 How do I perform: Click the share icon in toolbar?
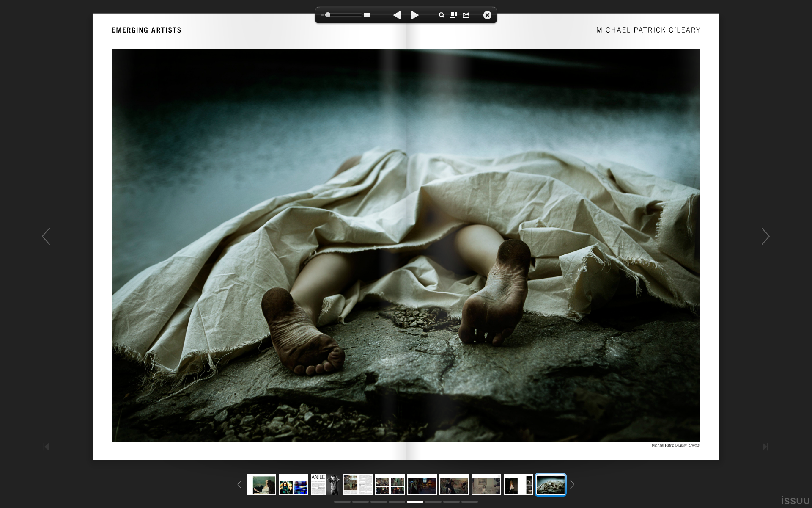[466, 15]
